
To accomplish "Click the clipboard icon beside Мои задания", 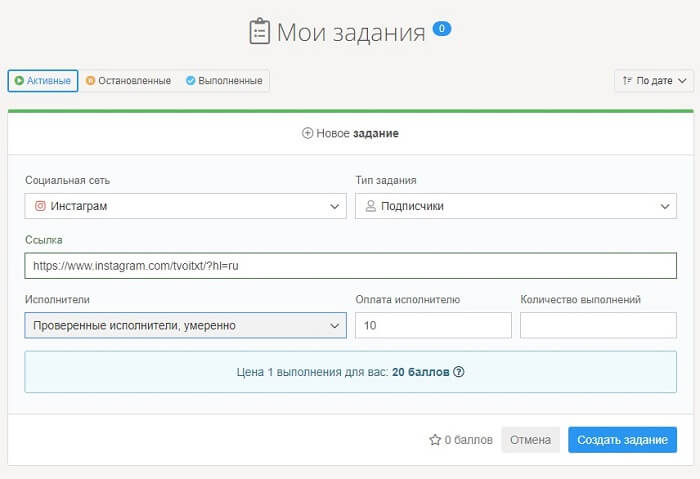I will pyautogui.click(x=259, y=31).
